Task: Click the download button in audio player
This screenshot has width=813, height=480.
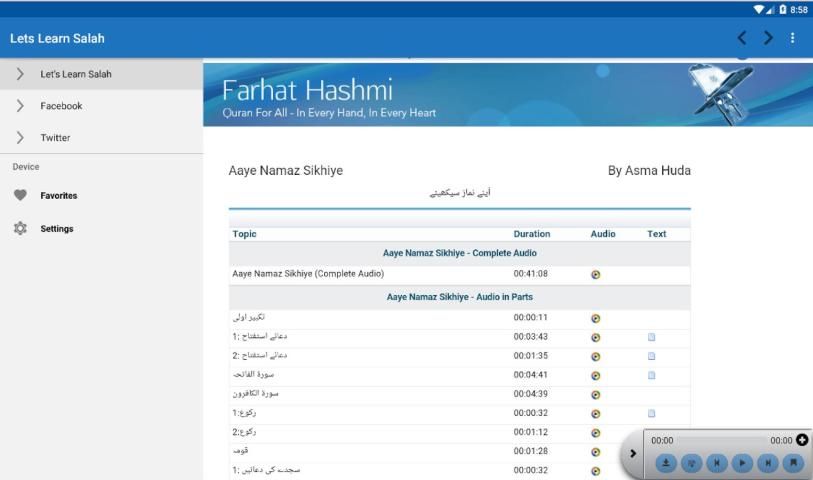Action: point(666,463)
